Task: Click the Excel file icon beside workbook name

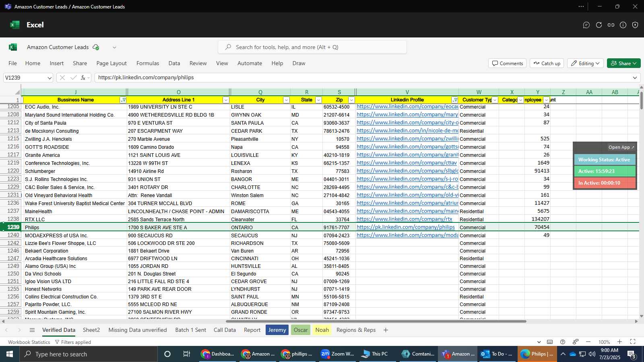Action: pos(13,47)
